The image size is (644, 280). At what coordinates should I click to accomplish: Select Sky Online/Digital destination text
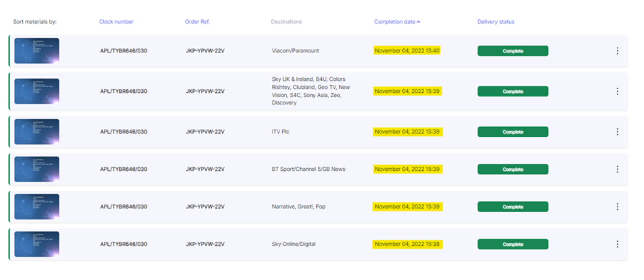[x=293, y=244]
